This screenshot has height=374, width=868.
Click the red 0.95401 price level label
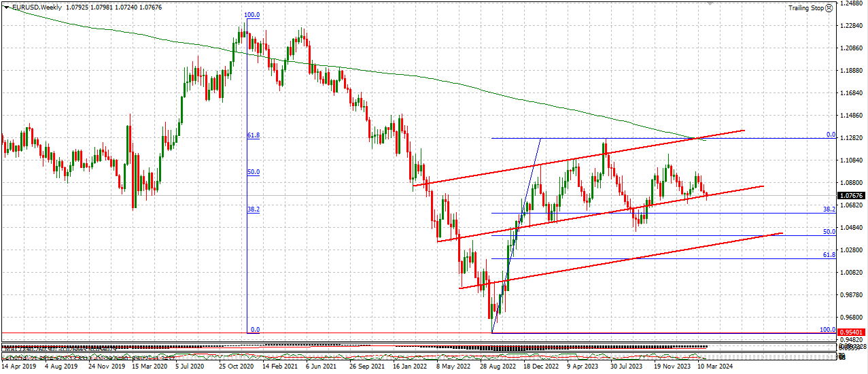coord(852,333)
